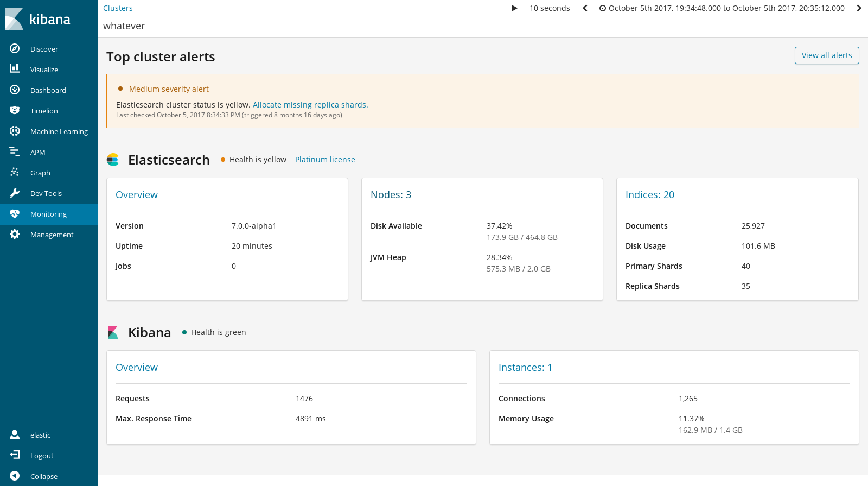Click the Top cluster alerts heading
This screenshot has width=868, height=486.
pyautogui.click(x=161, y=57)
